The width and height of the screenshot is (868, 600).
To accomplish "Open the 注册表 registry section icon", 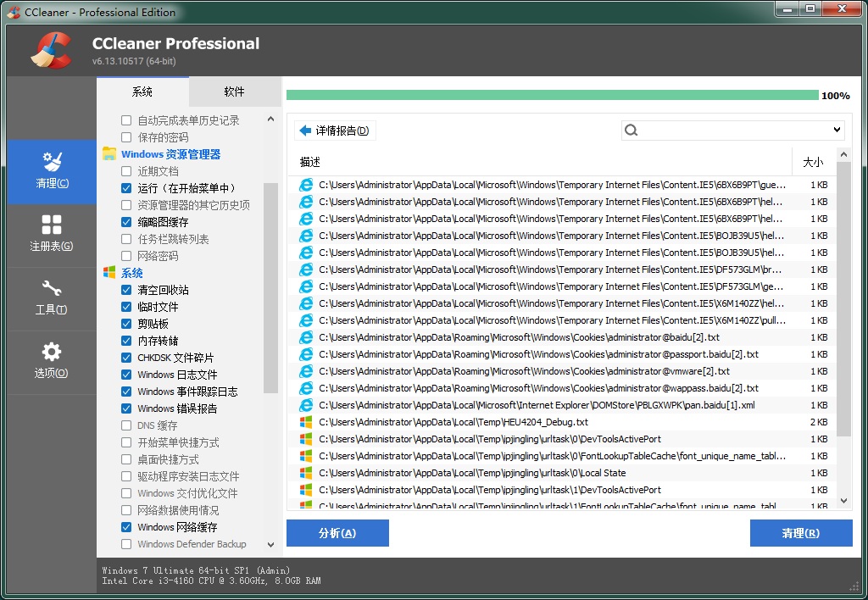I will (52, 225).
